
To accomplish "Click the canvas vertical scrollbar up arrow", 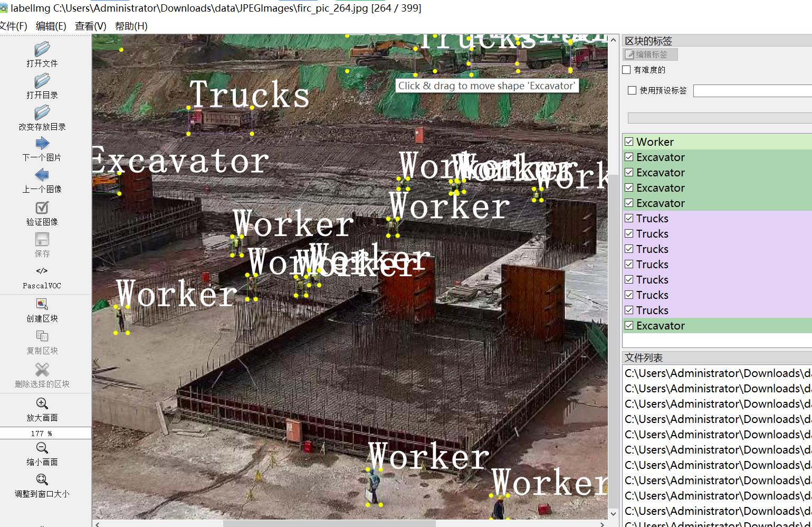I will point(613,40).
